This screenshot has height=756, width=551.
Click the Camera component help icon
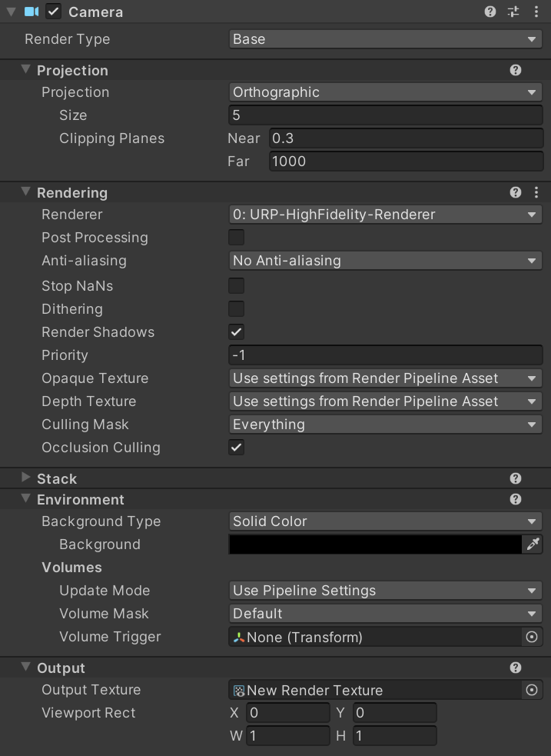pyautogui.click(x=490, y=12)
